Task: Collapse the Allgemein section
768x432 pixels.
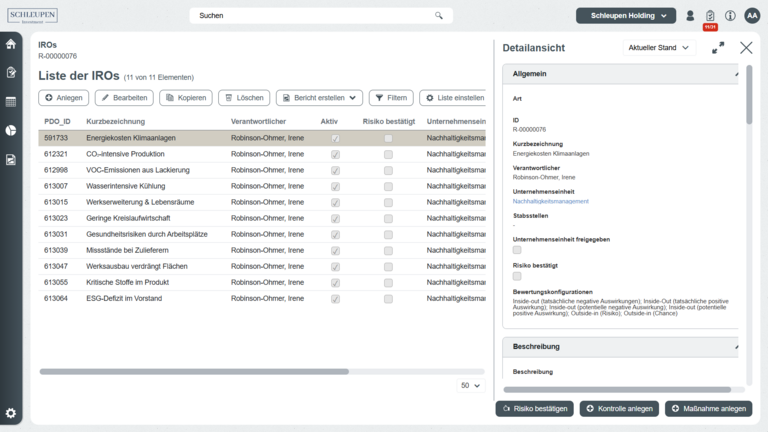Action: 737,74
